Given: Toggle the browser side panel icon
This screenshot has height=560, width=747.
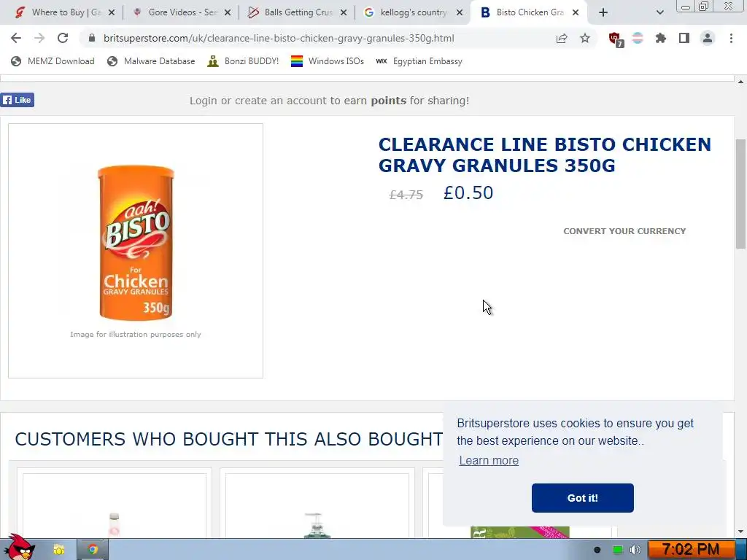Looking at the screenshot, I should point(684,38).
